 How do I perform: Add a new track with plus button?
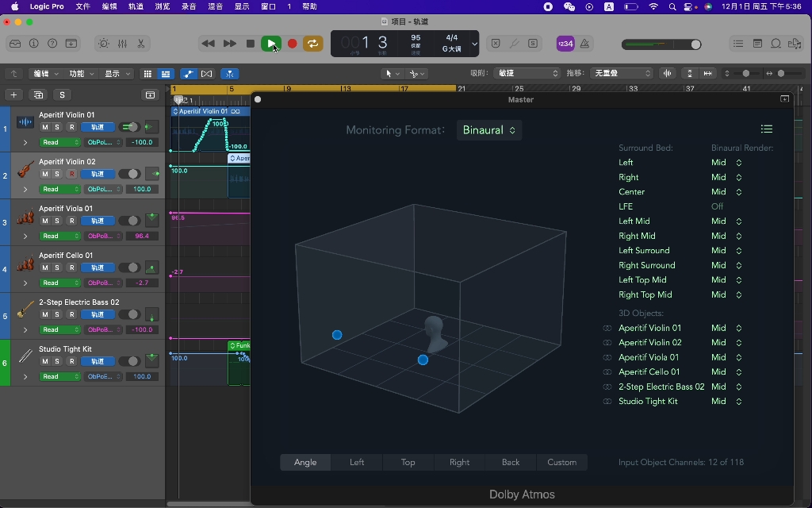(x=14, y=95)
